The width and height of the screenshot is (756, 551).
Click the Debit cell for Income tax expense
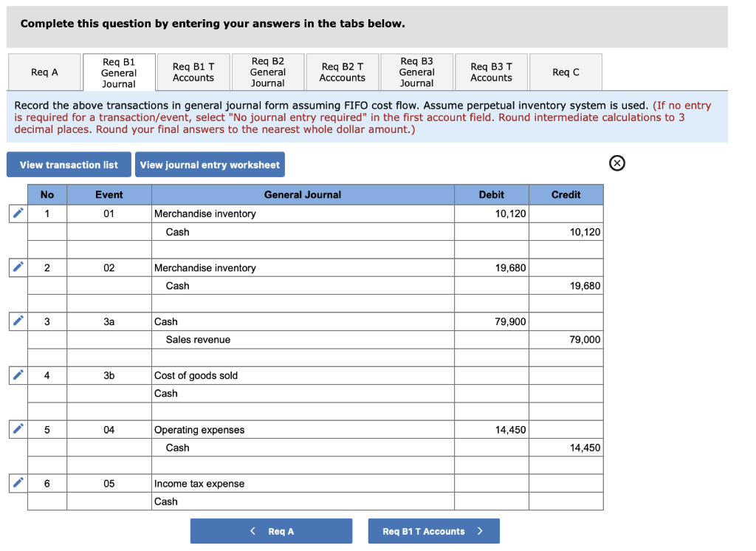coord(491,483)
